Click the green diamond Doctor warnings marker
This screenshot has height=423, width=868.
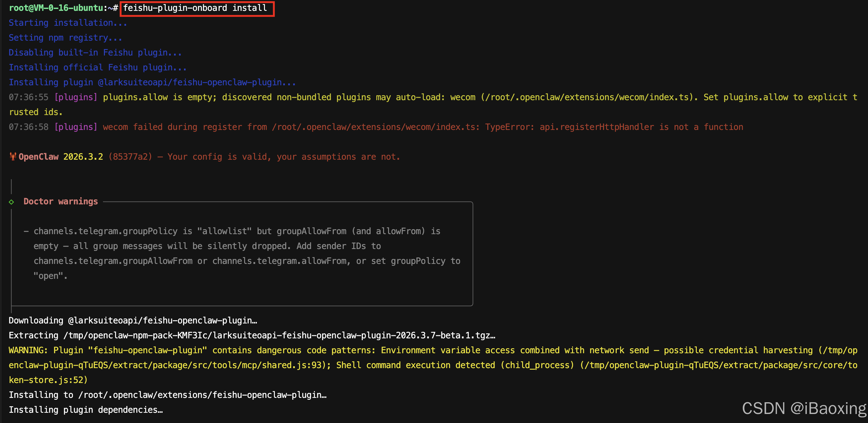pyautogui.click(x=11, y=202)
